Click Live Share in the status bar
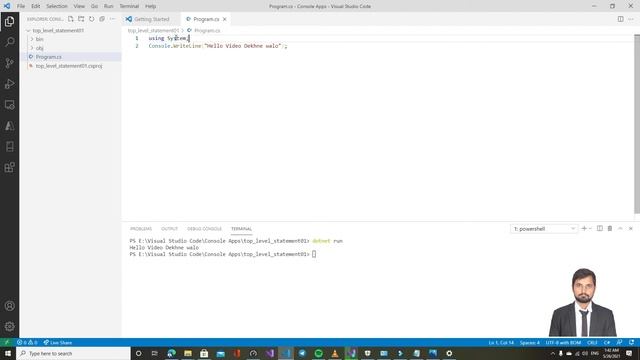 (x=58, y=342)
